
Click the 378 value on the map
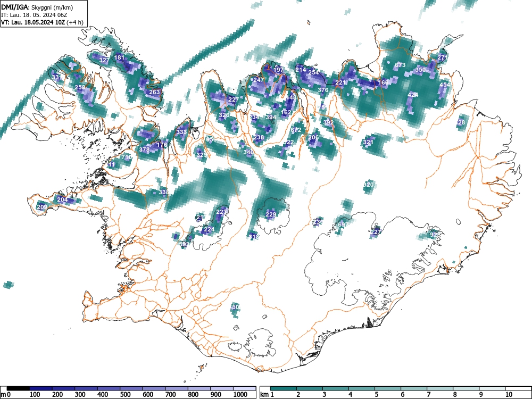pos(145,149)
